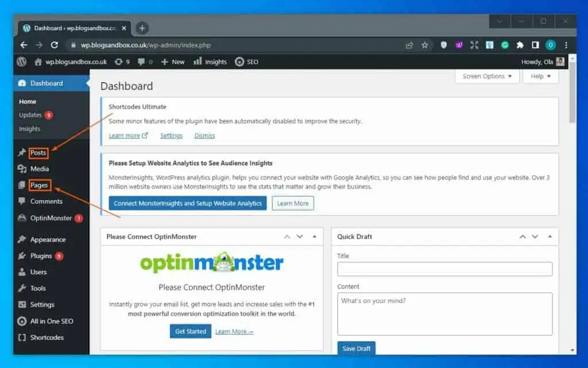Image resolution: width=588 pixels, height=368 pixels.
Task: Click the Plugins icon in the sidebar
Action: (22, 256)
